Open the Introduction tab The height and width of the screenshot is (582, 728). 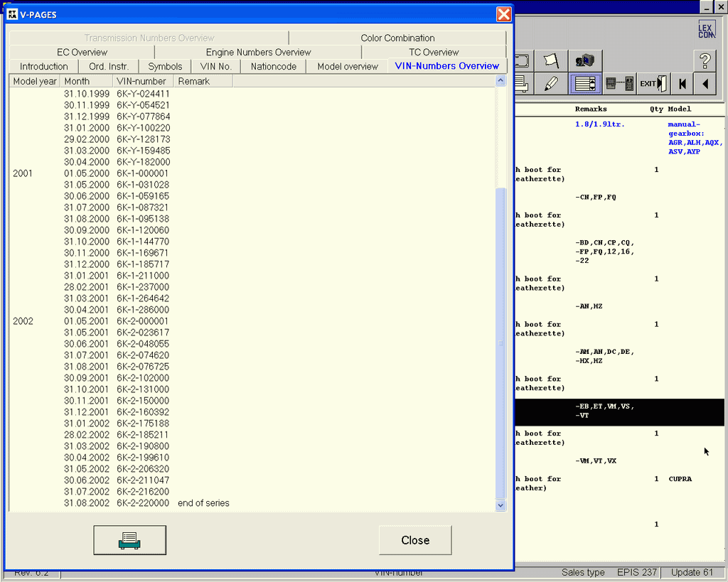click(43, 66)
